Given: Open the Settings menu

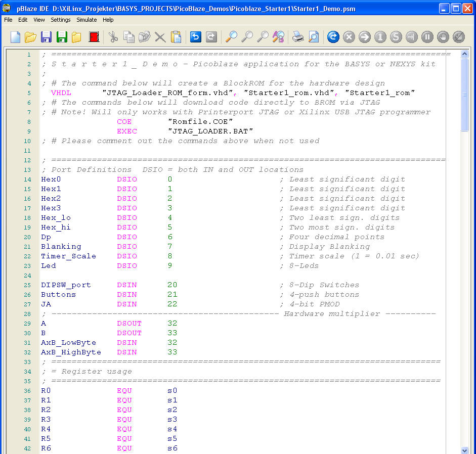Looking at the screenshot, I should pos(60,20).
